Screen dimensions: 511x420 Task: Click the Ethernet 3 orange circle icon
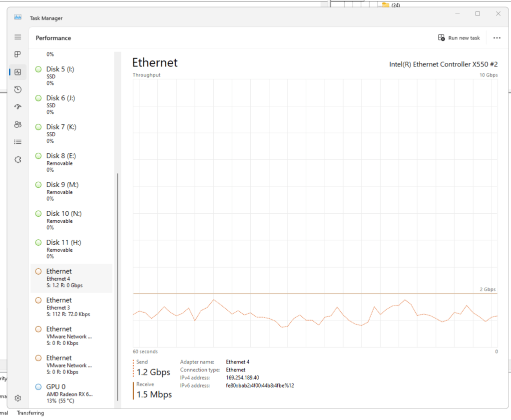tap(38, 300)
